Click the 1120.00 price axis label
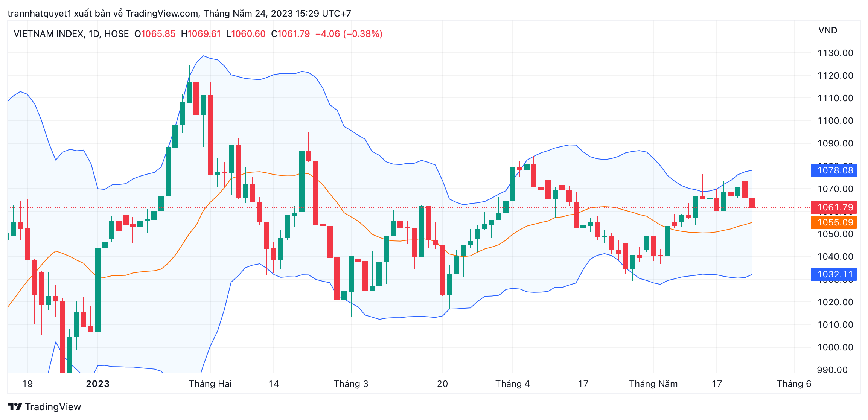This screenshot has width=868, height=420. pos(835,76)
